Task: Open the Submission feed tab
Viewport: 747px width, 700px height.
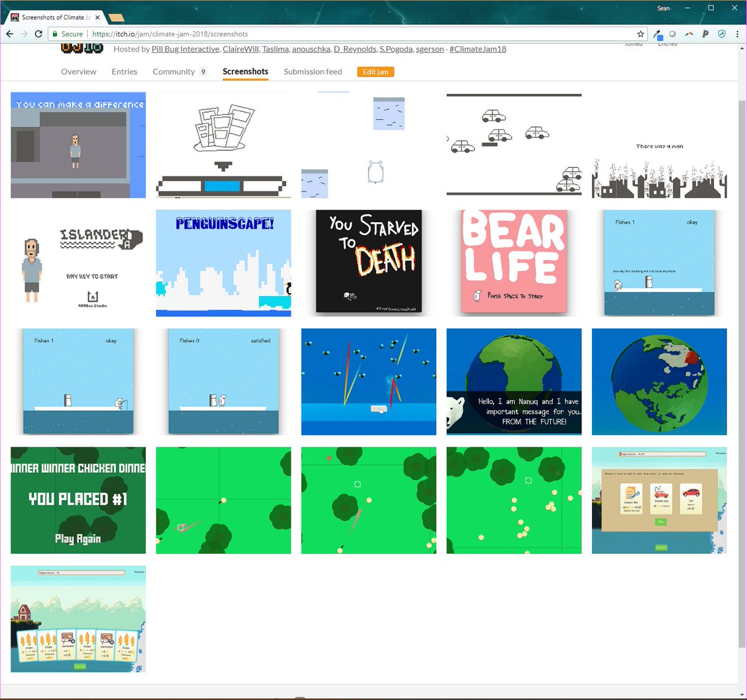Action: click(x=312, y=72)
